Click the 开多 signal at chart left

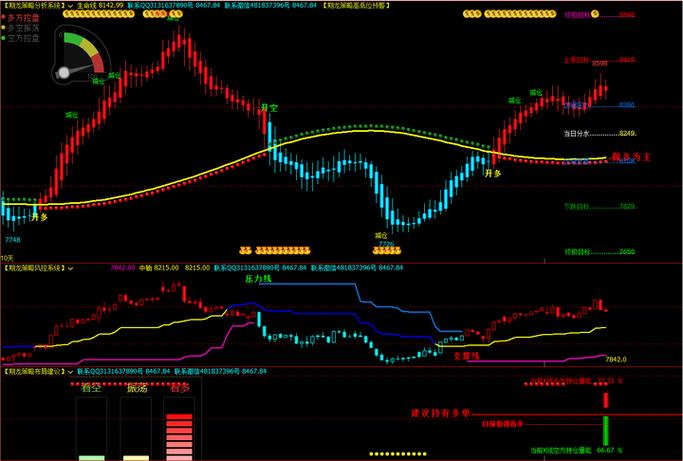tap(38, 216)
